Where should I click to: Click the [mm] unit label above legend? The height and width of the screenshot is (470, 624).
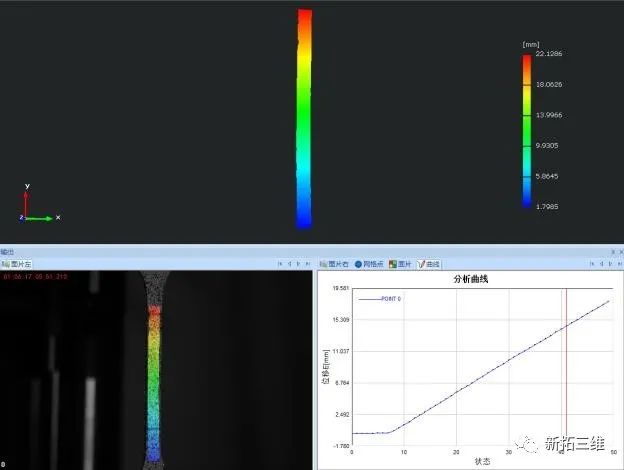click(531, 45)
